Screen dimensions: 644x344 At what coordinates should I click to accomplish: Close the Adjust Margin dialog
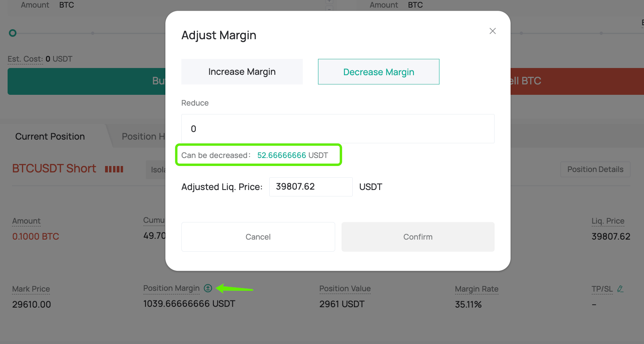pos(493,31)
